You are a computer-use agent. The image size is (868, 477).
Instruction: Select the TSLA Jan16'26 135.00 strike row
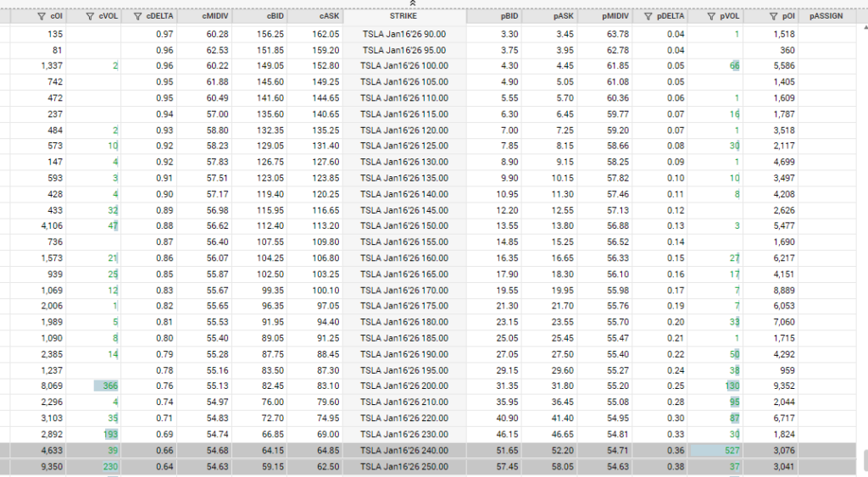tap(404, 178)
